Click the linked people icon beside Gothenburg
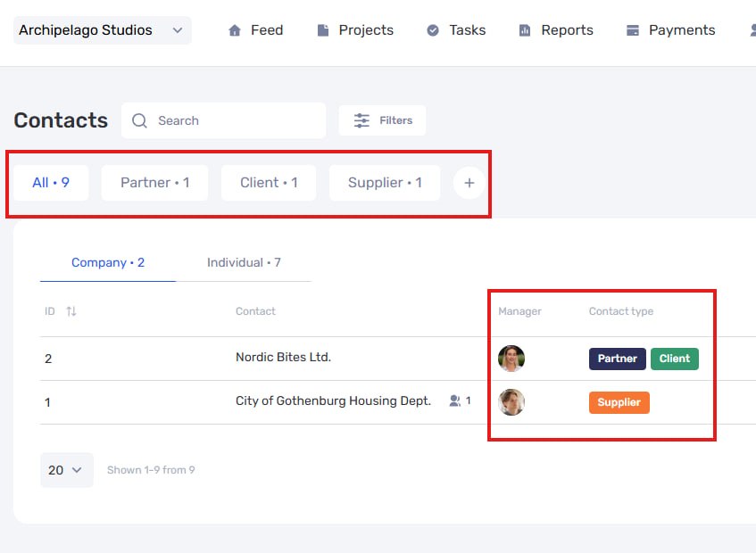 pyautogui.click(x=454, y=400)
